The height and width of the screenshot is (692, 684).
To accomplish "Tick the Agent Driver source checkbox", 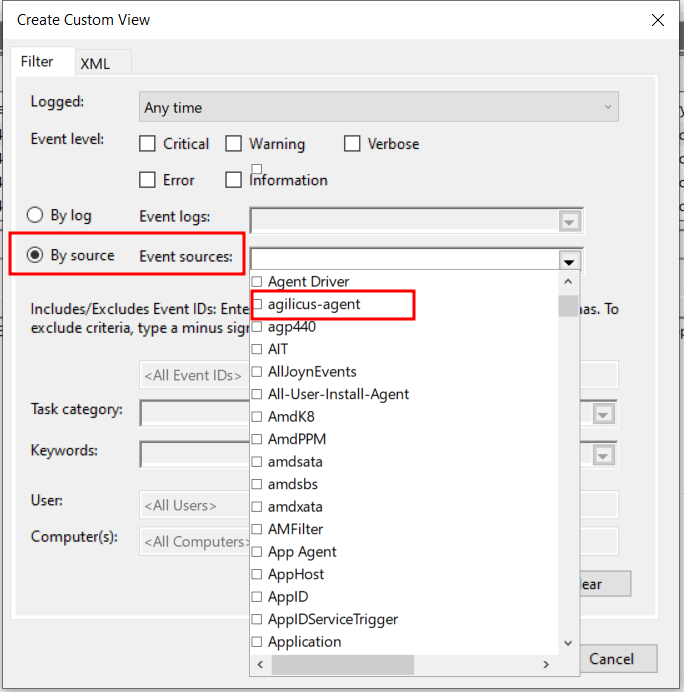I will [258, 282].
